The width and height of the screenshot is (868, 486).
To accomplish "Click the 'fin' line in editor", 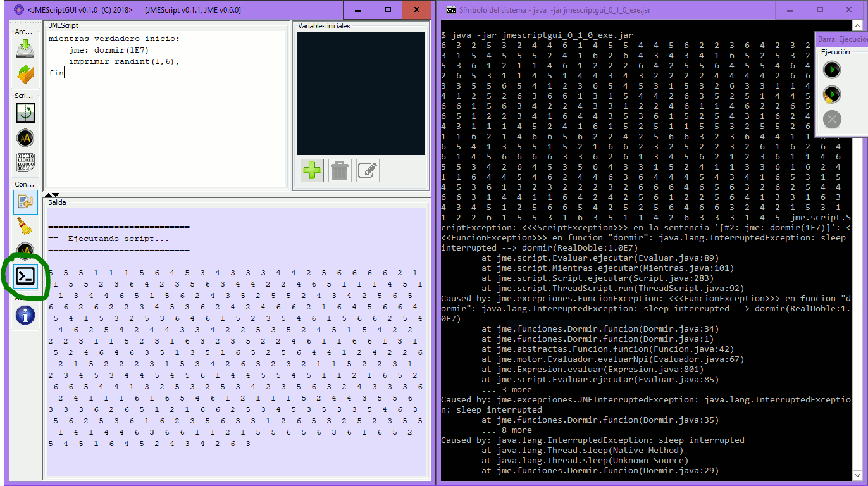I will point(56,73).
